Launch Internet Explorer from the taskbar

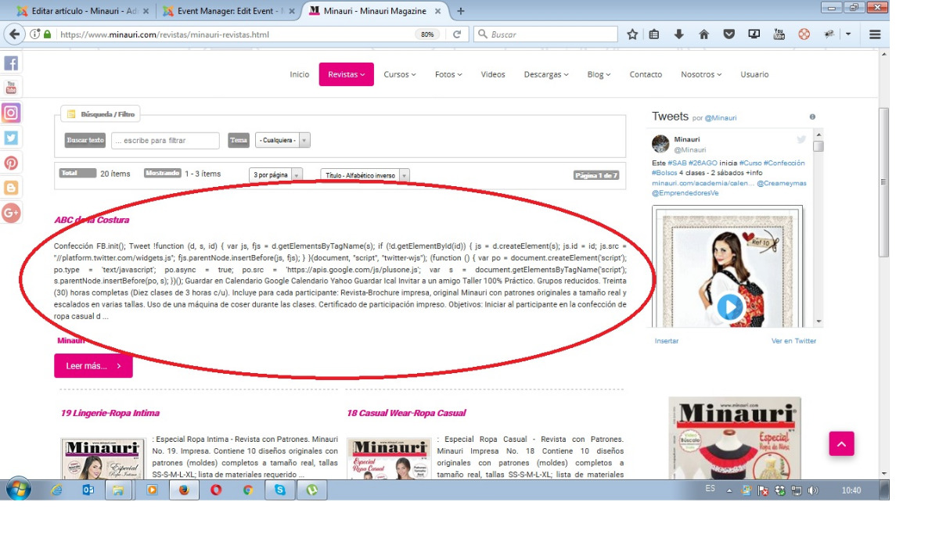click(x=56, y=490)
